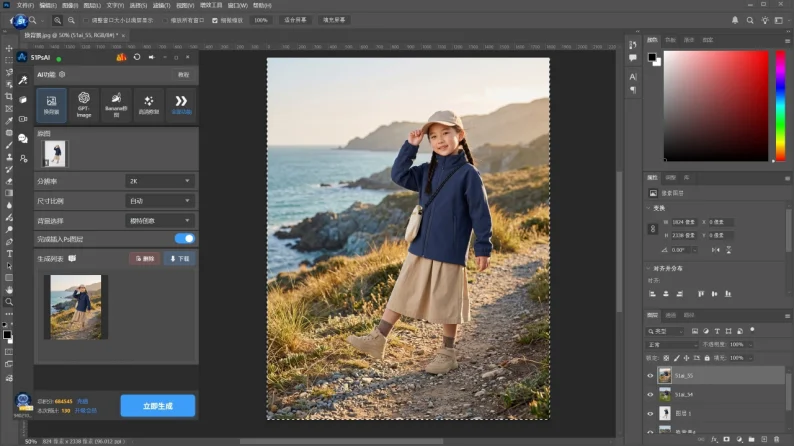This screenshot has width=794, height=447.
Task: Select the background replace function tile
Action: click(51, 105)
